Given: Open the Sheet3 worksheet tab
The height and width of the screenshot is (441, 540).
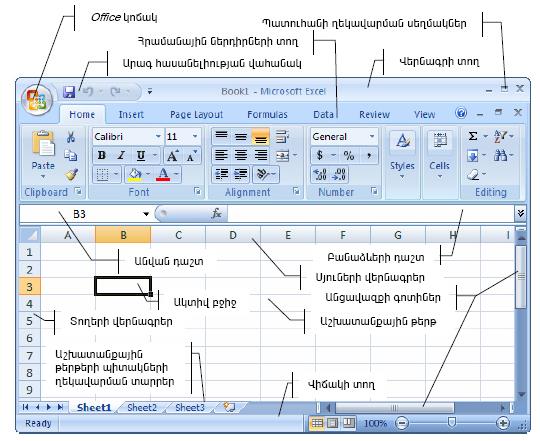Looking at the screenshot, I should (190, 408).
